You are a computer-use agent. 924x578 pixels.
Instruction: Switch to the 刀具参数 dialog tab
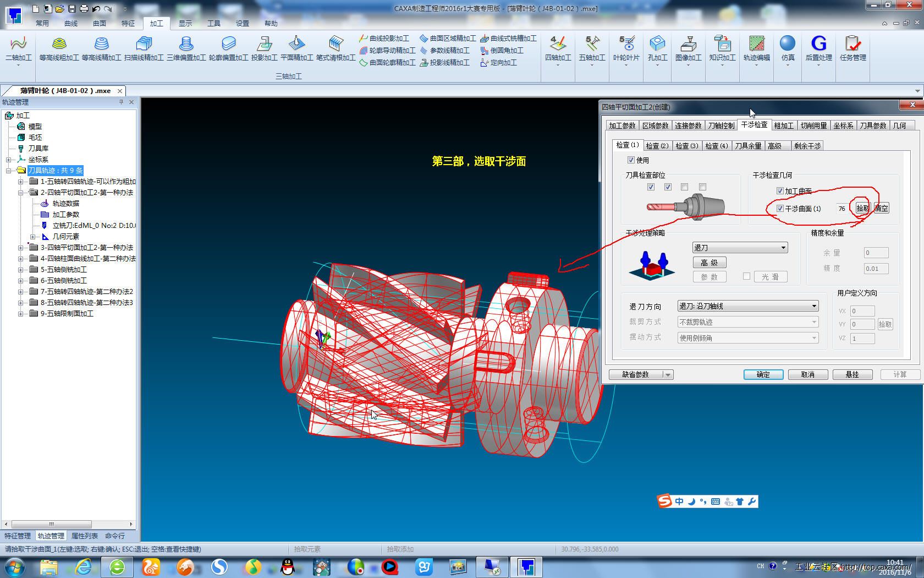872,126
